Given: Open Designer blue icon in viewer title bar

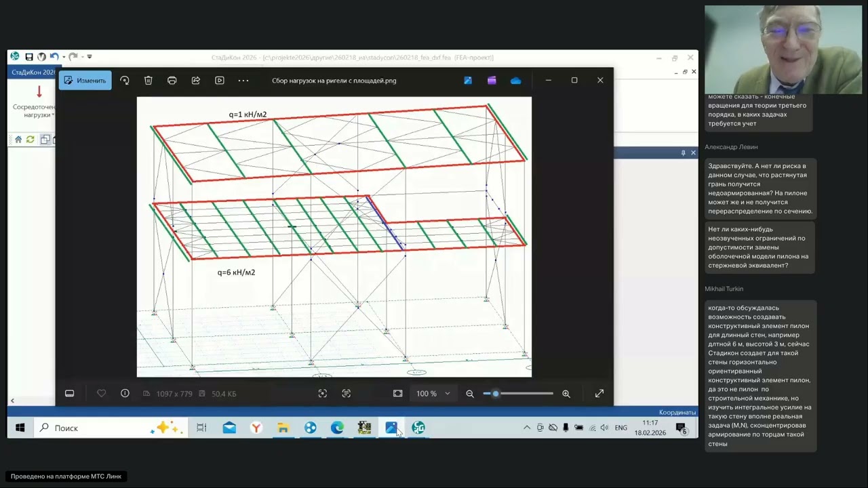Looking at the screenshot, I should tap(468, 80).
